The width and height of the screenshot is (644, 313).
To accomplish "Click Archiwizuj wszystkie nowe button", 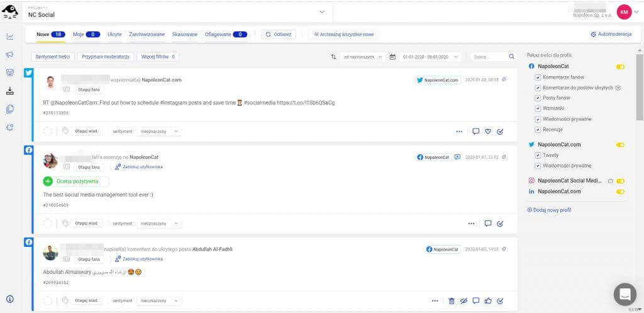I will point(344,35).
